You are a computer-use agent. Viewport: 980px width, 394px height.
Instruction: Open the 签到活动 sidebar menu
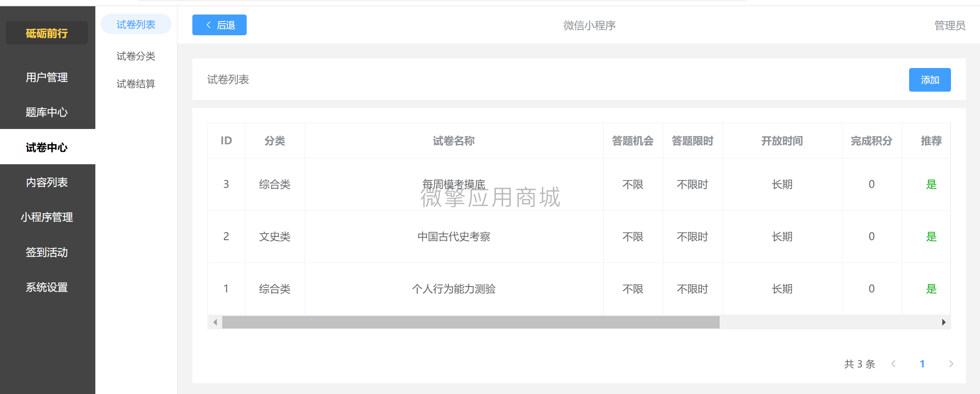[47, 252]
